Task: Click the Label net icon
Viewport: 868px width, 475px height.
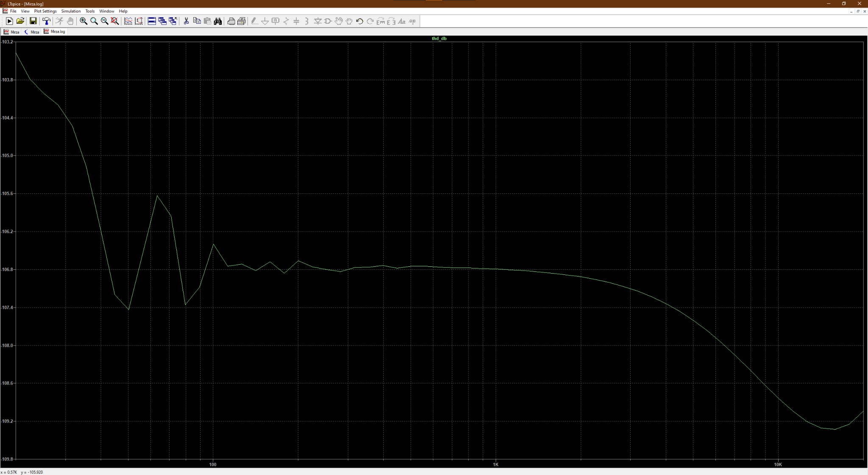Action: pos(275,21)
